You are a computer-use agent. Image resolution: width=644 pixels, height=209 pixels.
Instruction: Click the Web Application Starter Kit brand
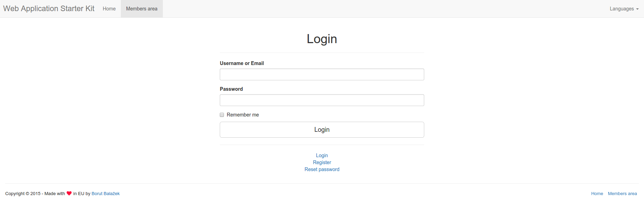[49, 9]
